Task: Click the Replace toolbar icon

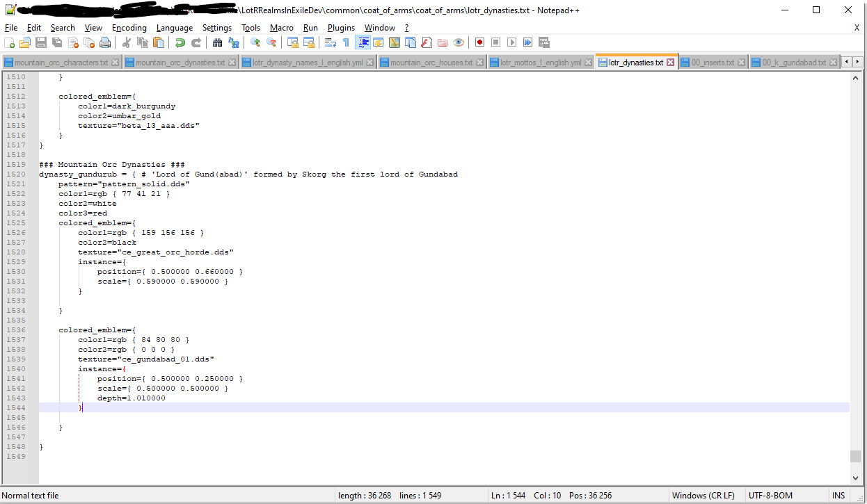Action: click(234, 42)
